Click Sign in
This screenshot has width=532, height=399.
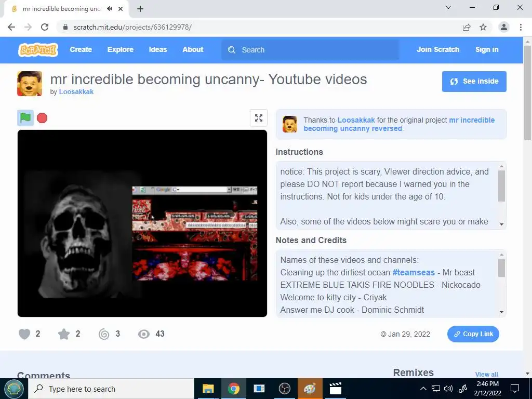coord(487,49)
